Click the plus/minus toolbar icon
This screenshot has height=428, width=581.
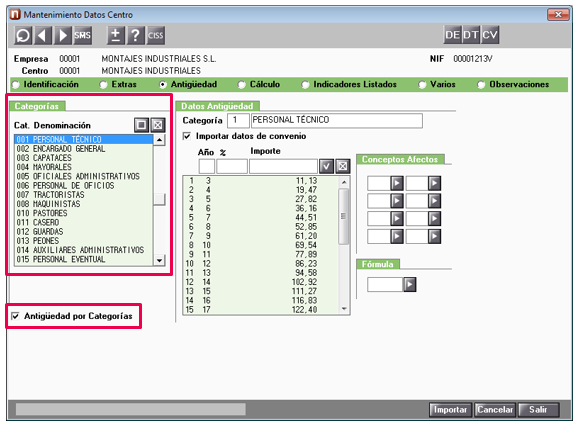116,36
